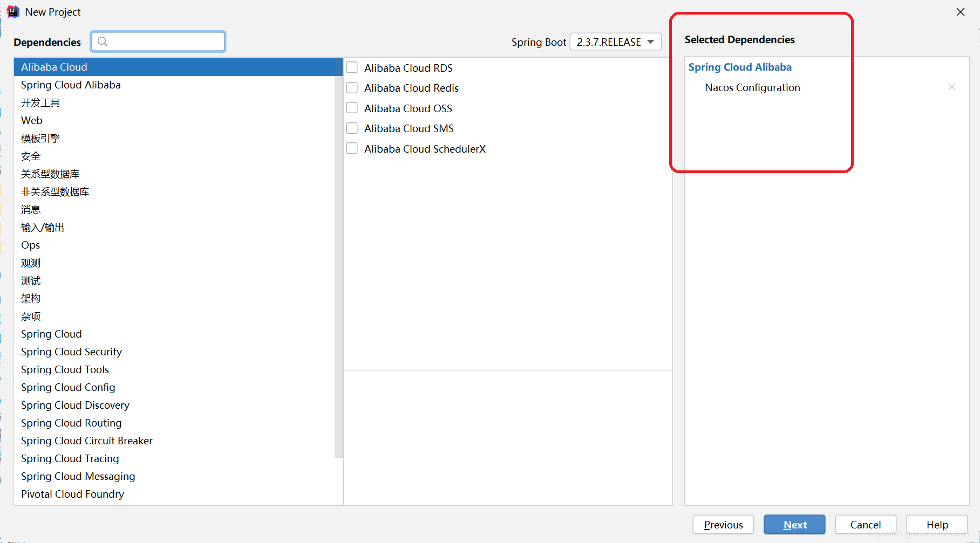Select the 架构 category

pyautogui.click(x=174, y=298)
